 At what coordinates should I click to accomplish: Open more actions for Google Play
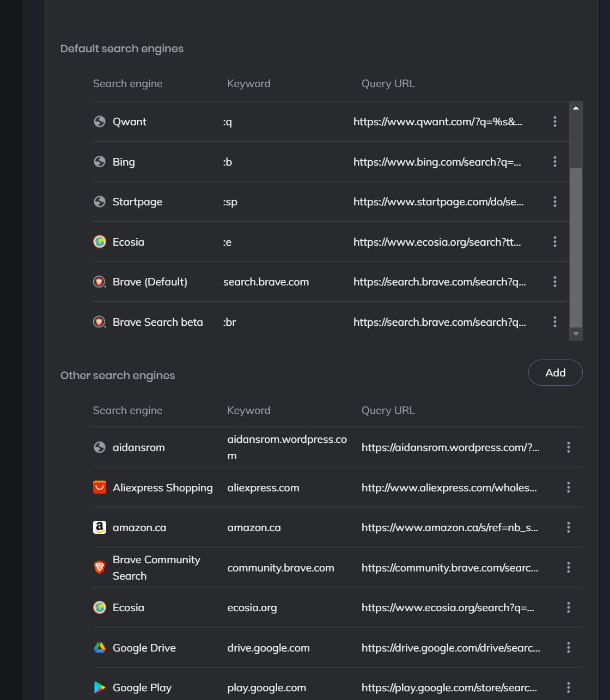(568, 687)
